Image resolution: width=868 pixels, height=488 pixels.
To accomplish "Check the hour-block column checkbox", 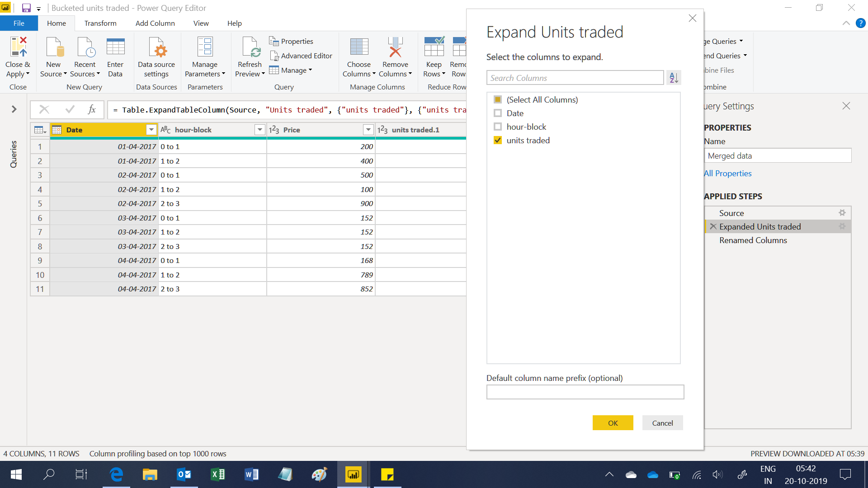I will pyautogui.click(x=498, y=127).
